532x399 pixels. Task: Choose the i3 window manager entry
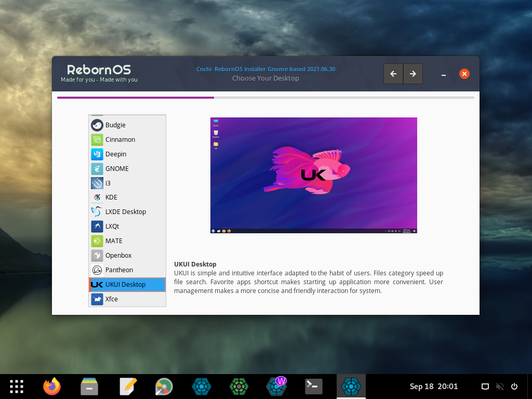pos(127,183)
